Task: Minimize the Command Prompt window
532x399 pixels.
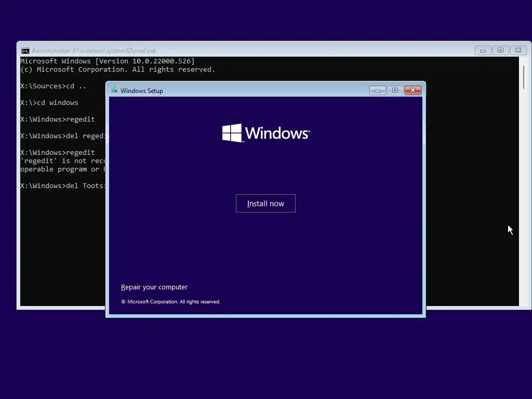Action: (483, 50)
